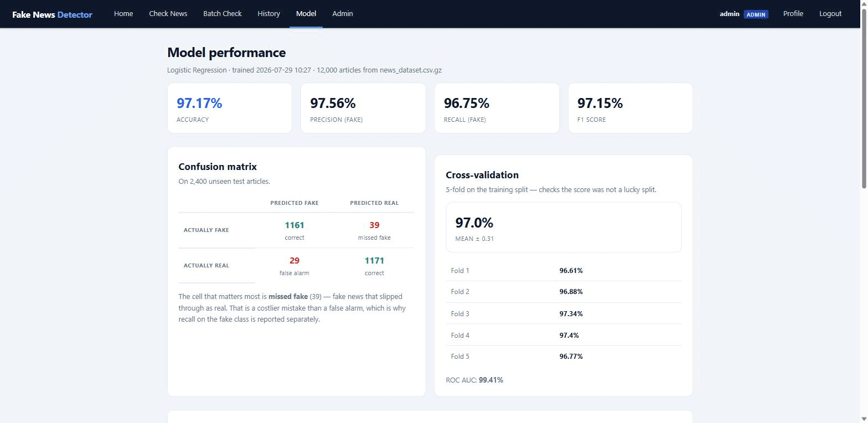Click the ADMIN role badge
The image size is (868, 423).
756,14
